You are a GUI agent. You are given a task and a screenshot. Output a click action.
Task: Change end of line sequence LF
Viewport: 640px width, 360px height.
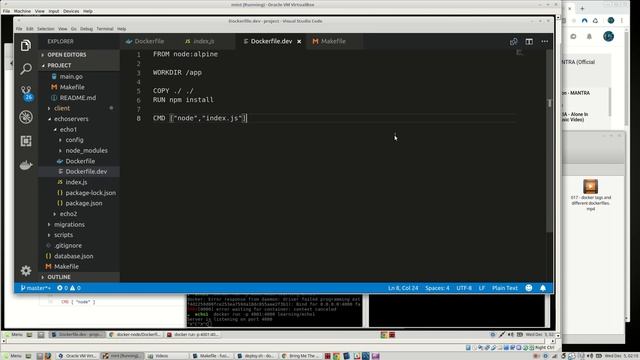(x=482, y=288)
